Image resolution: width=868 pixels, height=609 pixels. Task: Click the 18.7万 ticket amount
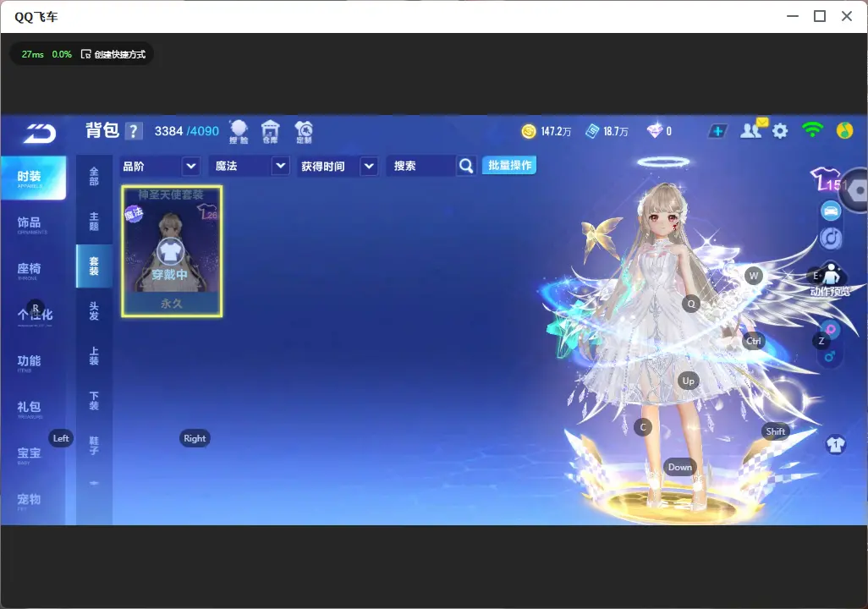point(616,132)
